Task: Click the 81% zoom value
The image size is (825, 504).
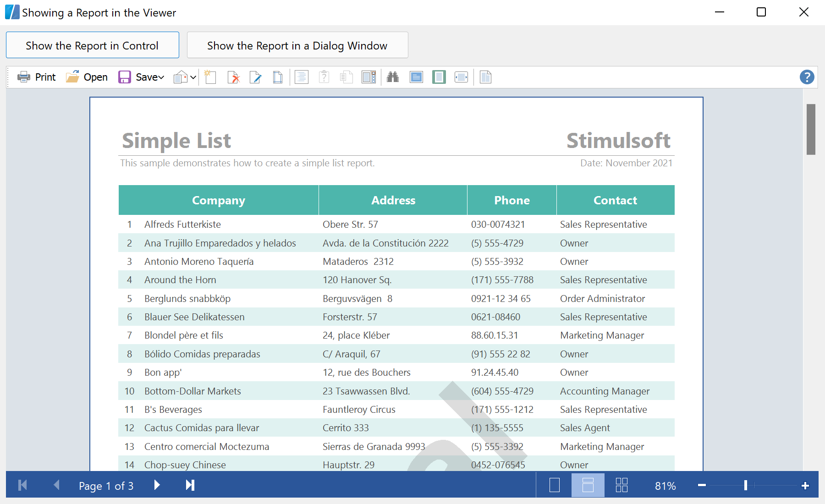Action: 665,486
